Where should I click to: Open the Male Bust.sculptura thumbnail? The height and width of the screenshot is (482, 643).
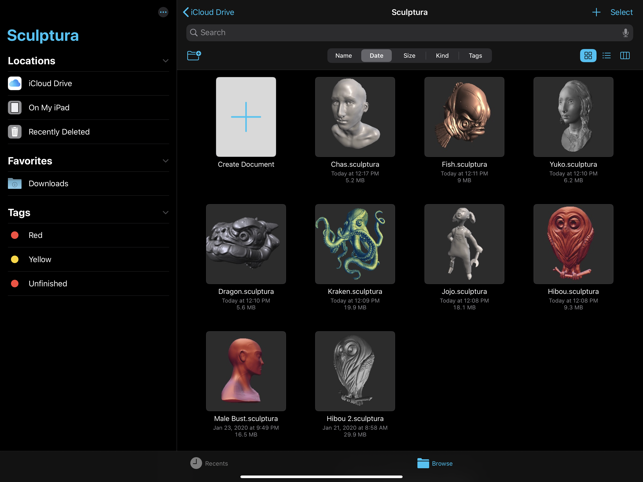click(246, 371)
